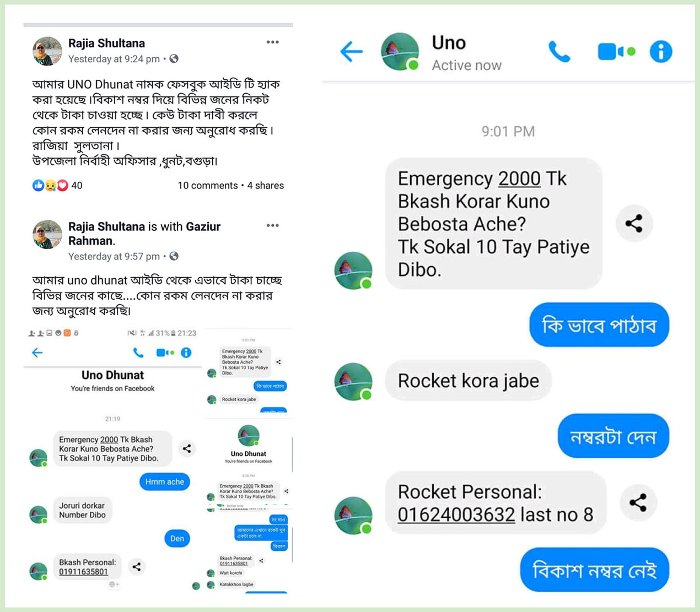700x612 pixels.
Task: Select the 'Rocket kora jabe' message bubble
Action: coord(468,381)
